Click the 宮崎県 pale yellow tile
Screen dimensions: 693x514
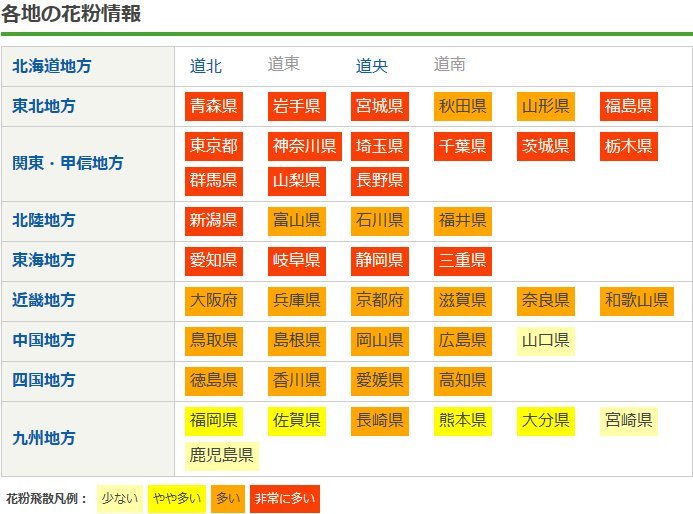(628, 420)
